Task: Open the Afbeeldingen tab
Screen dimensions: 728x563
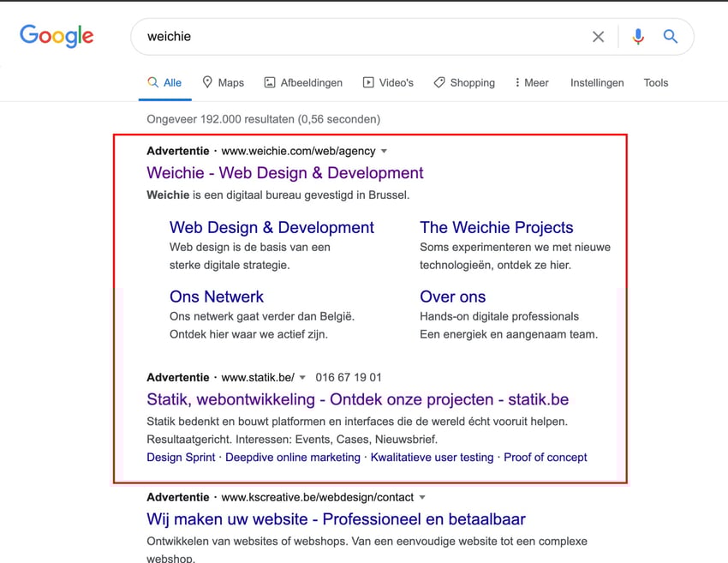Action: coord(303,82)
